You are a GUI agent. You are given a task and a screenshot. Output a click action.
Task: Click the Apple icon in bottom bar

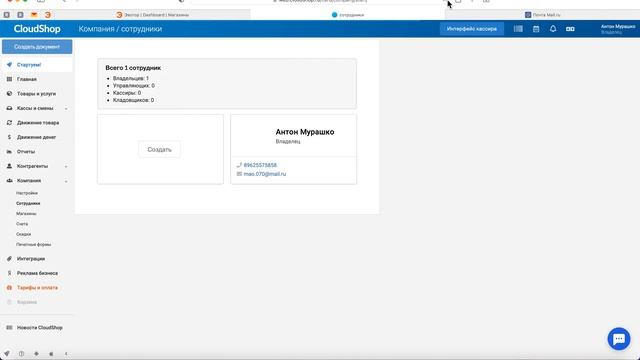click(x=51, y=354)
